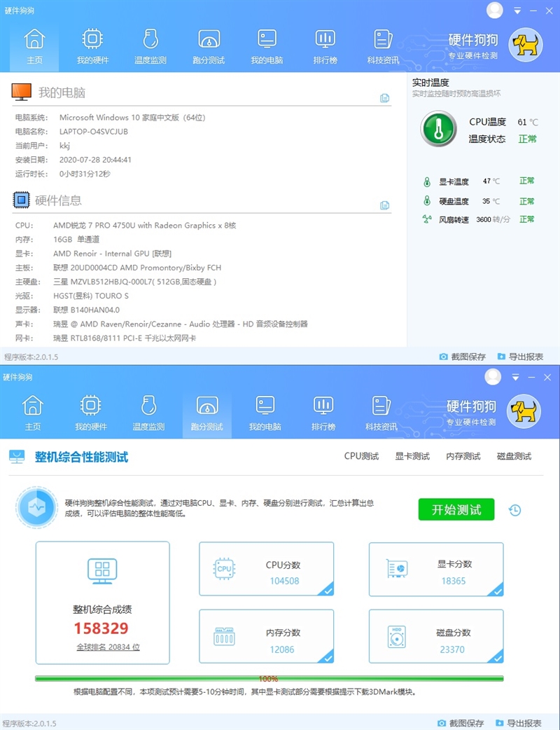
Task: Click 截图保存 in the bottom window
Action: [x=461, y=723]
